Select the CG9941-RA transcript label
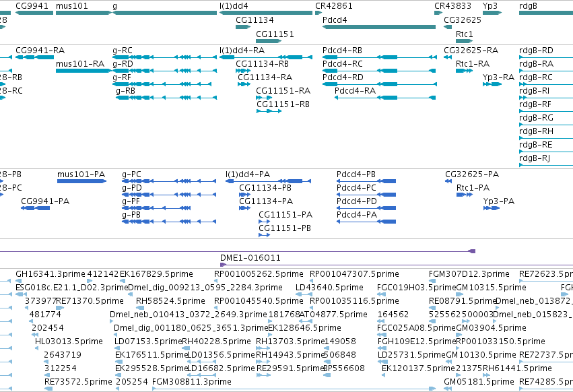 coord(40,50)
